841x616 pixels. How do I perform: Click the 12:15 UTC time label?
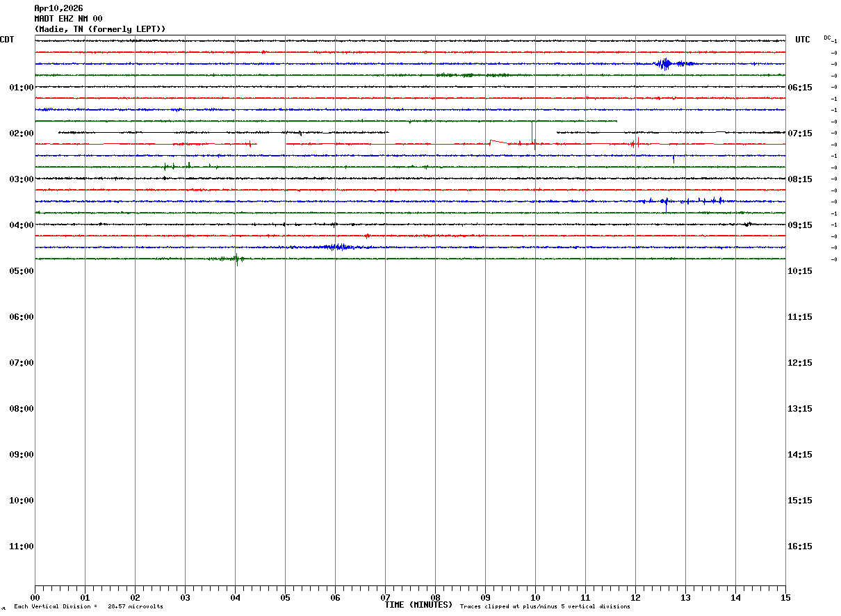(x=799, y=363)
